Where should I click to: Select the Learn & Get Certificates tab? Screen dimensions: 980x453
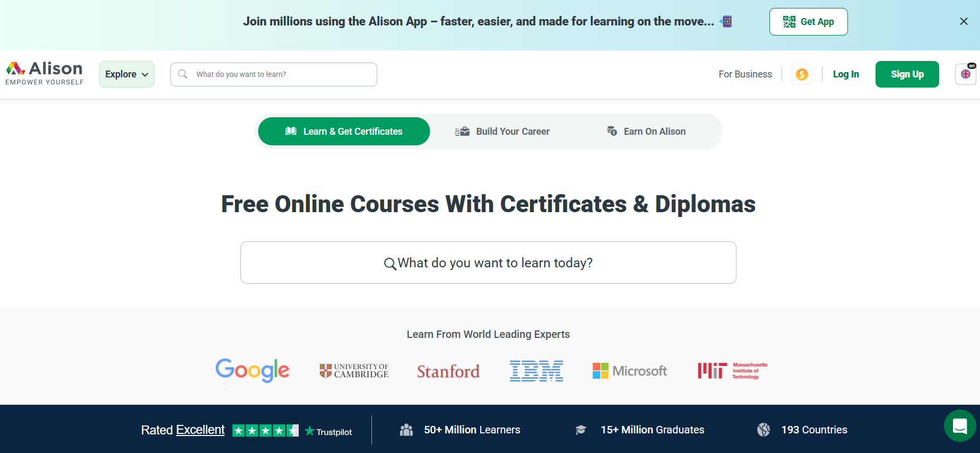344,132
